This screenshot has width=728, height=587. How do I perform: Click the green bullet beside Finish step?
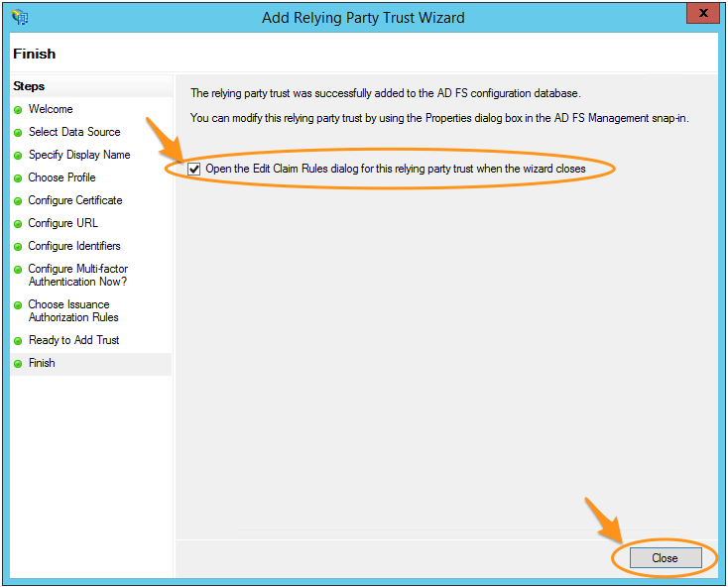(x=18, y=364)
